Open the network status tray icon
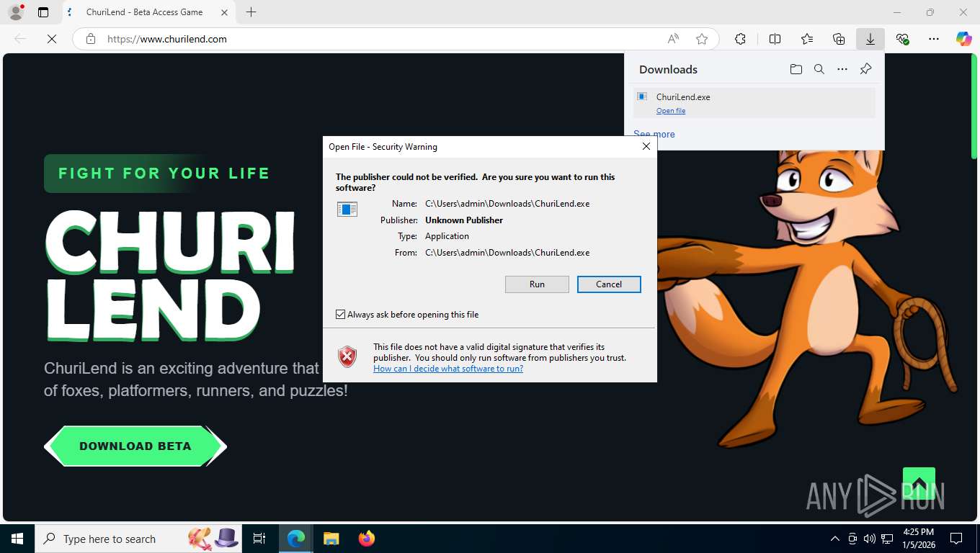Image resolution: width=980 pixels, height=553 pixels. (887, 539)
